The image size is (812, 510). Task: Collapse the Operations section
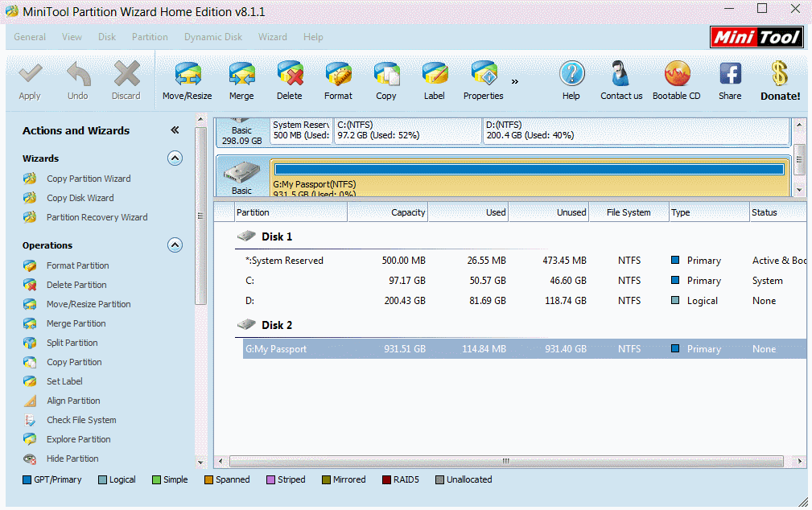pos(175,245)
